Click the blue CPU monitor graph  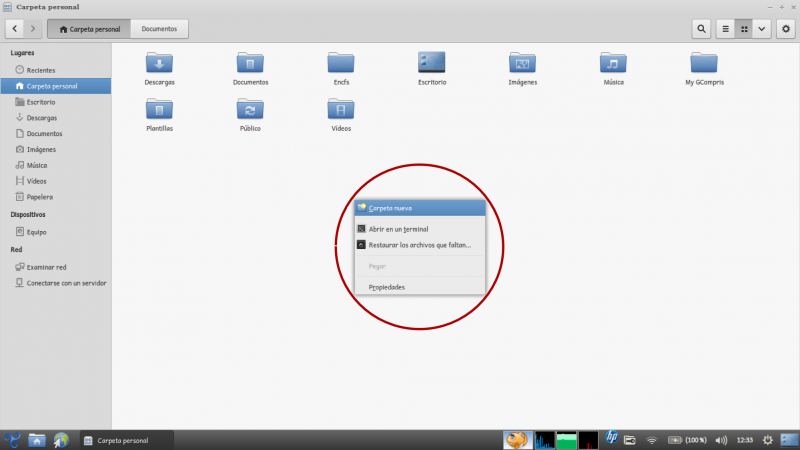click(x=544, y=440)
